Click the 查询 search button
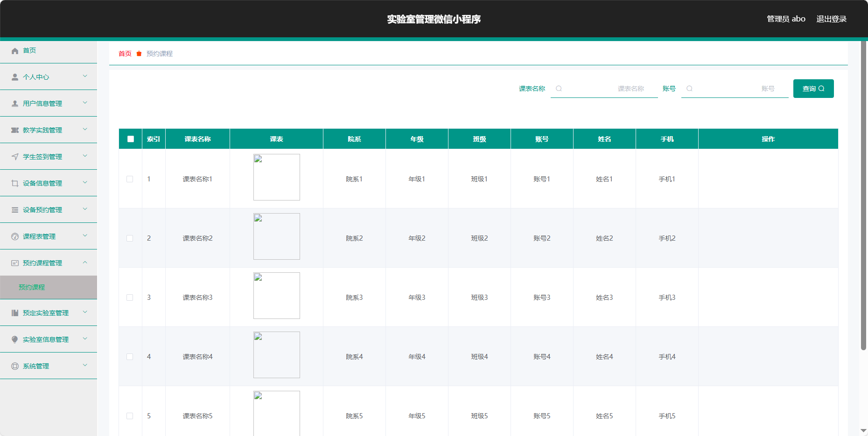 coord(813,89)
